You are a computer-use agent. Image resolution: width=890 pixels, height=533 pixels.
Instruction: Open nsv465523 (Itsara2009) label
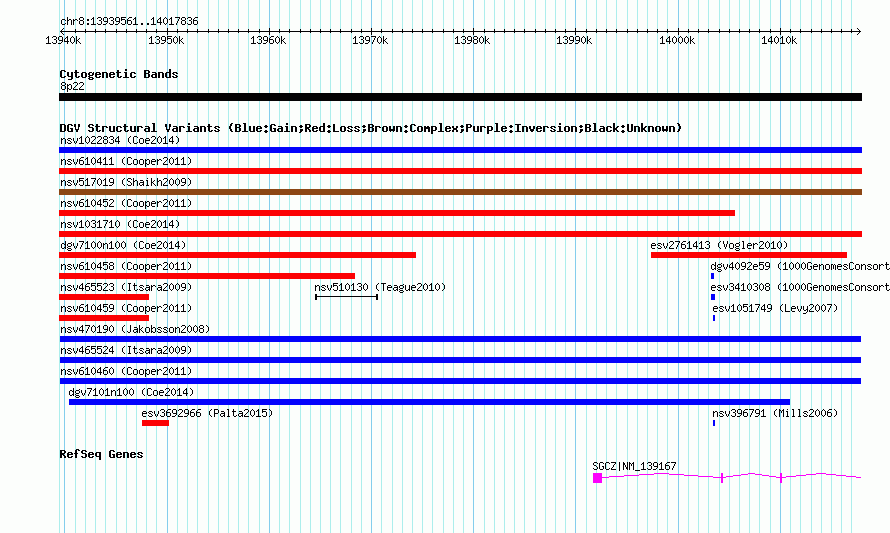coord(126,287)
